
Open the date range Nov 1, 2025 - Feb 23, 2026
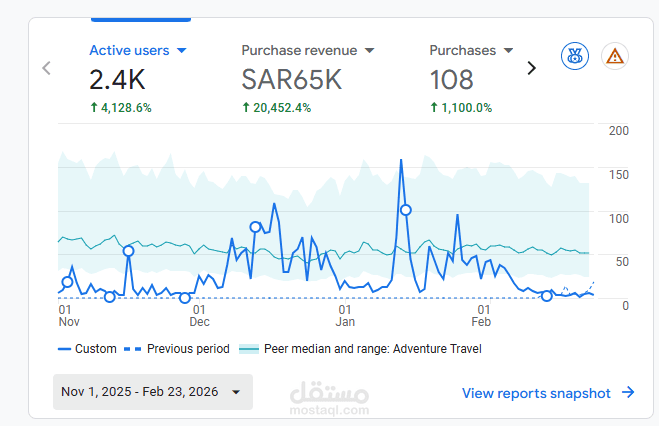pos(153,392)
